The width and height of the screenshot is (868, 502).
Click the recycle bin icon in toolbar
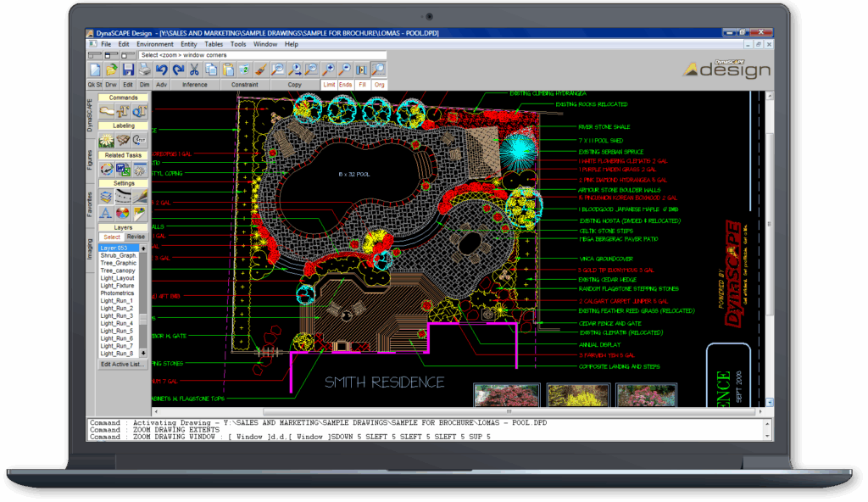(244, 70)
